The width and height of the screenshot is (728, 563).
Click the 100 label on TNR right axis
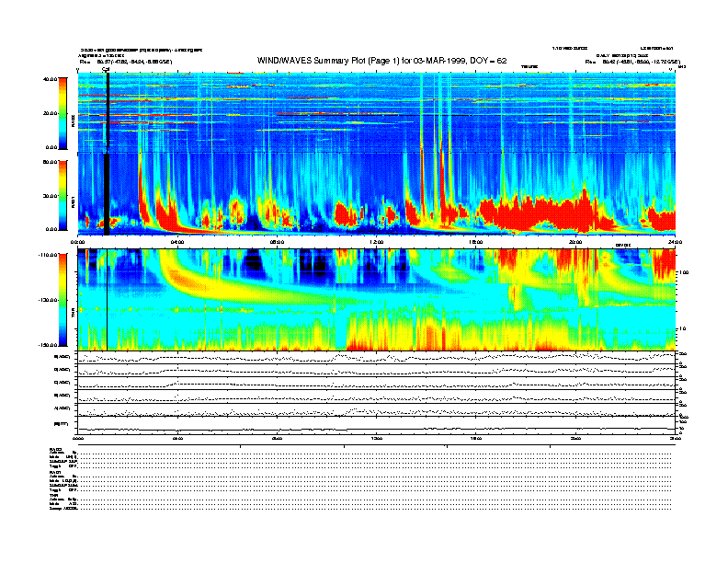click(684, 272)
